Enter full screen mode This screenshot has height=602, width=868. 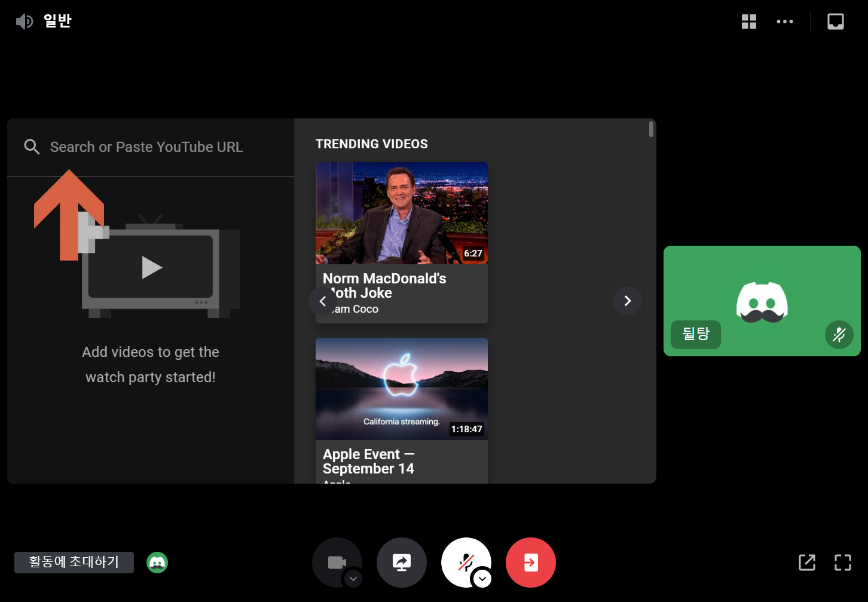[843, 563]
